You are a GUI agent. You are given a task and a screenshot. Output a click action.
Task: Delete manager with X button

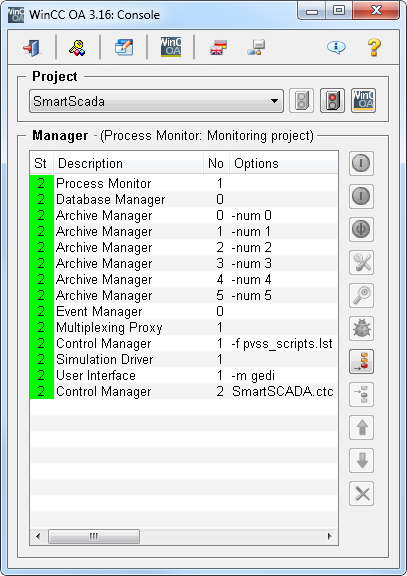[x=361, y=493]
